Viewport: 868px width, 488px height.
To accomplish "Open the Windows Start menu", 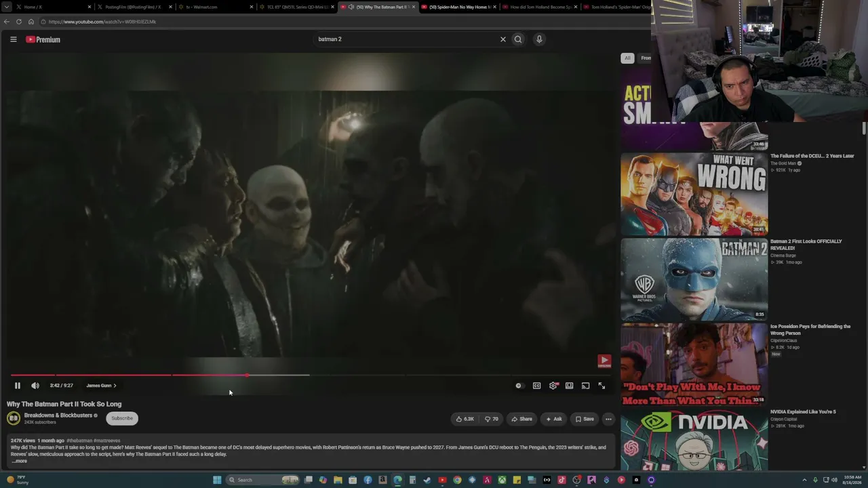I will (x=217, y=480).
